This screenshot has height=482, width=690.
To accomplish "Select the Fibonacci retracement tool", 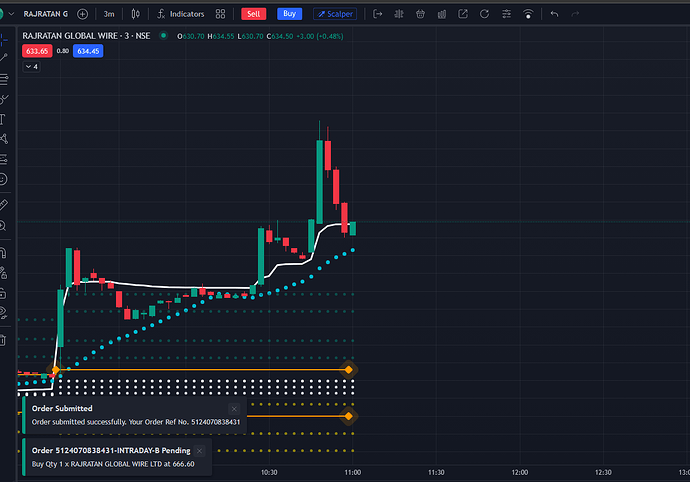I will [4, 80].
